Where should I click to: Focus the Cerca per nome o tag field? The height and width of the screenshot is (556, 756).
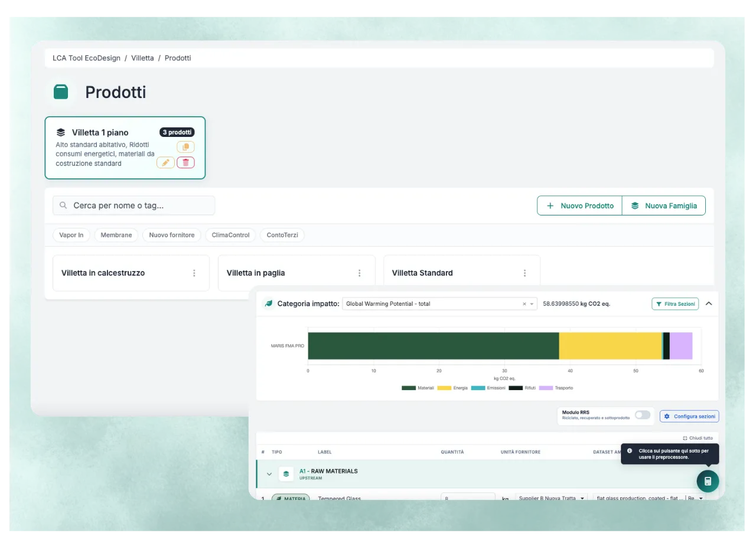[134, 205]
